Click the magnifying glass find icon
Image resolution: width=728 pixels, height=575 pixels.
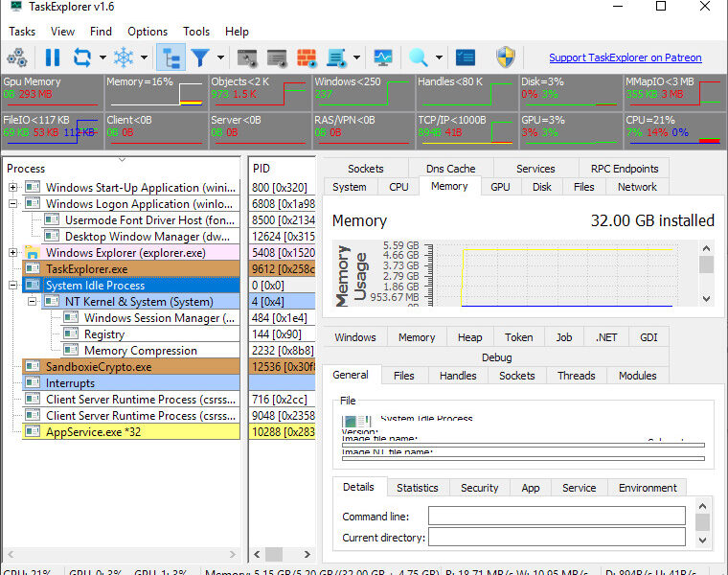419,57
